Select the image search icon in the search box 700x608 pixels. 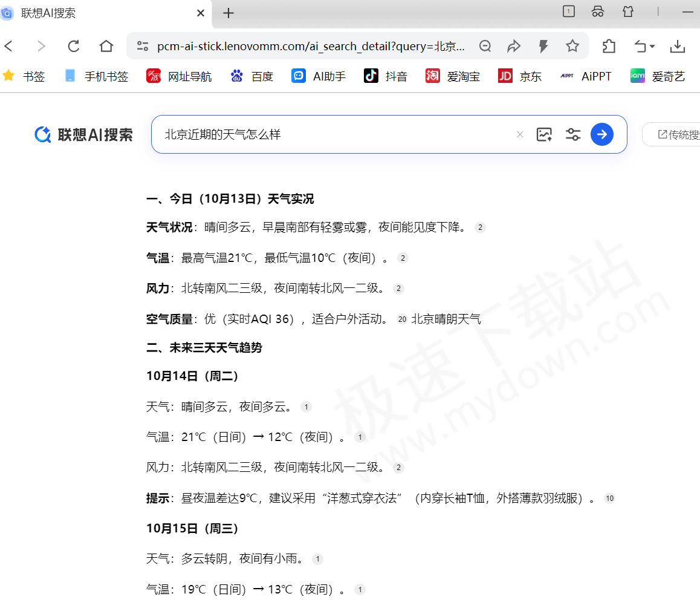point(543,134)
